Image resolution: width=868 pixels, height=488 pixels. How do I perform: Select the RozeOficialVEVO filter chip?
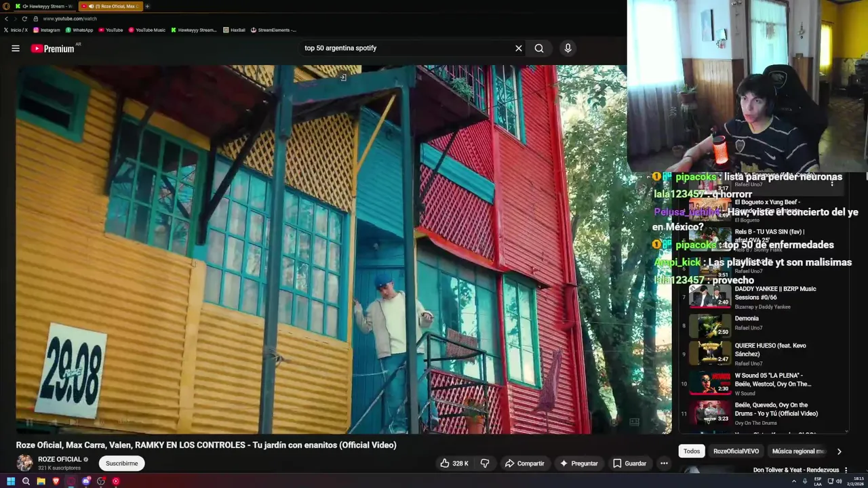coord(736,451)
